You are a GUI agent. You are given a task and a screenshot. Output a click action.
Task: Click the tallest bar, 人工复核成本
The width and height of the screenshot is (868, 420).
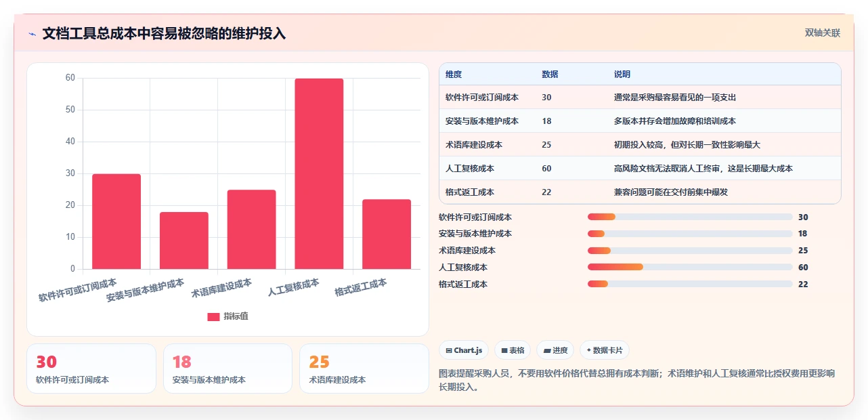click(319, 174)
